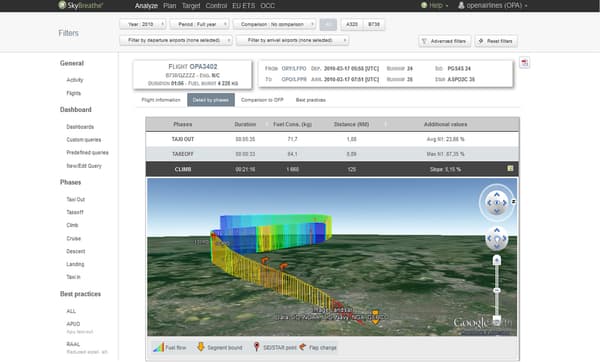Screen dimensions: 600x362
Task: Click the look-up arrow on upper map compass
Action: (497, 195)
